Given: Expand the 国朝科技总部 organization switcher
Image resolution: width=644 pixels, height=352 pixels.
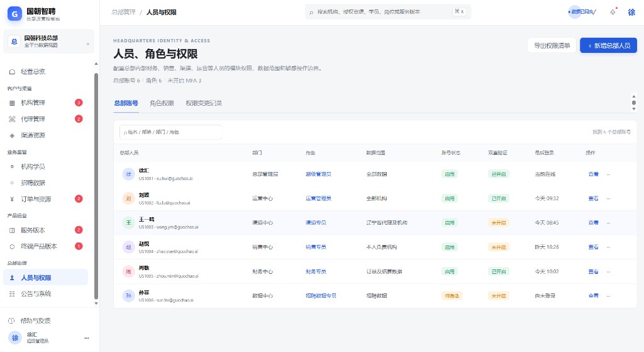Looking at the screenshot, I should point(48,41).
